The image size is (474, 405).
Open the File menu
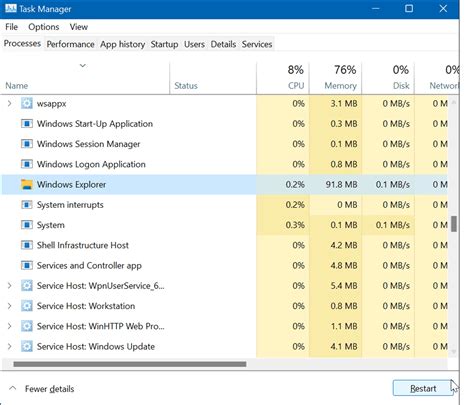11,27
